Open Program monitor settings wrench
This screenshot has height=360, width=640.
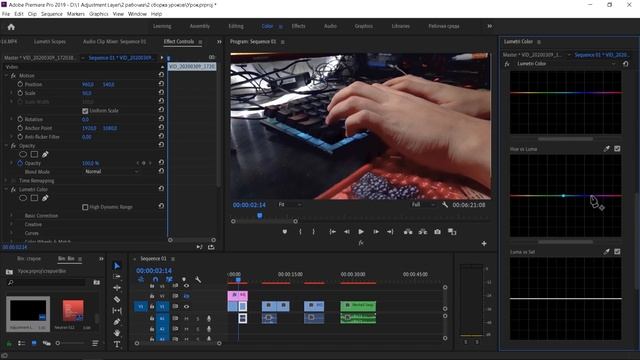pos(445,204)
